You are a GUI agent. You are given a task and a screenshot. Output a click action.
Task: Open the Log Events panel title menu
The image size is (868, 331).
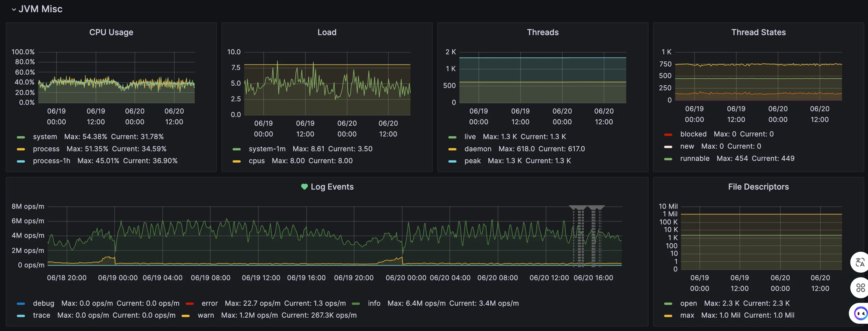pyautogui.click(x=332, y=187)
